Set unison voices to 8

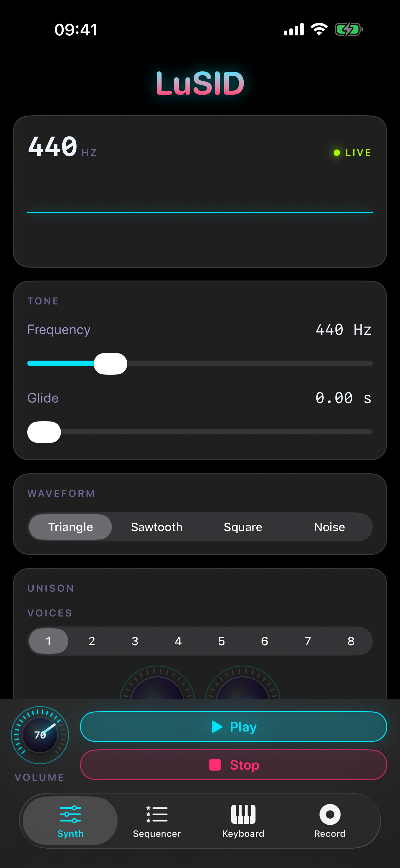351,641
